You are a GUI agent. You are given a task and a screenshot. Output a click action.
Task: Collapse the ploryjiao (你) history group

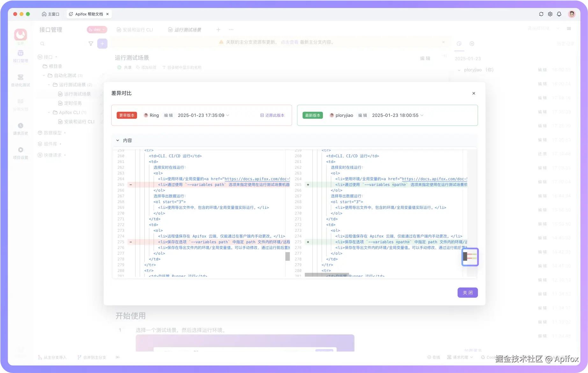459,70
